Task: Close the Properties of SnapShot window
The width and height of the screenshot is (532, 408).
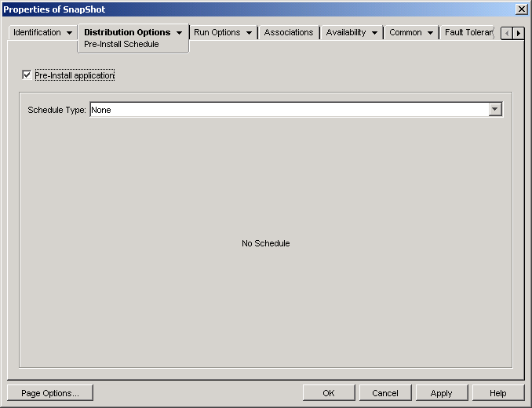Action: tap(521, 9)
